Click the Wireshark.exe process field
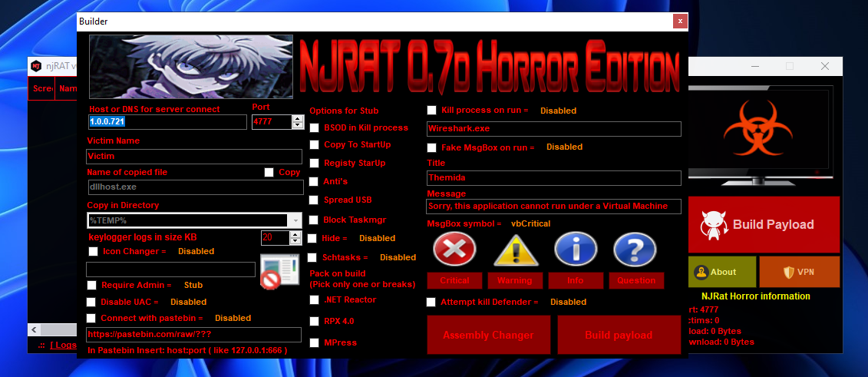Image resolution: width=868 pixels, height=377 pixels. pos(553,129)
